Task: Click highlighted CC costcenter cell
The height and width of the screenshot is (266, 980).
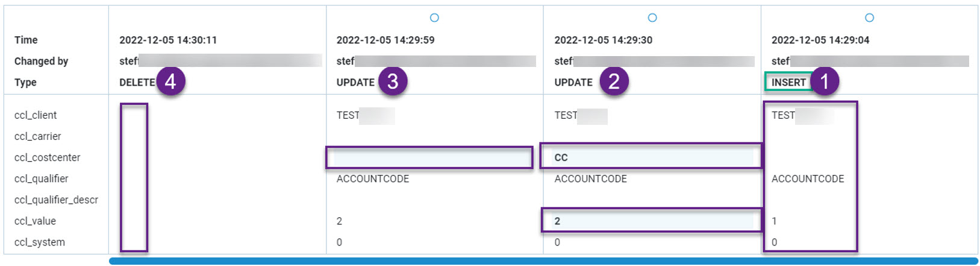Action: click(x=651, y=157)
